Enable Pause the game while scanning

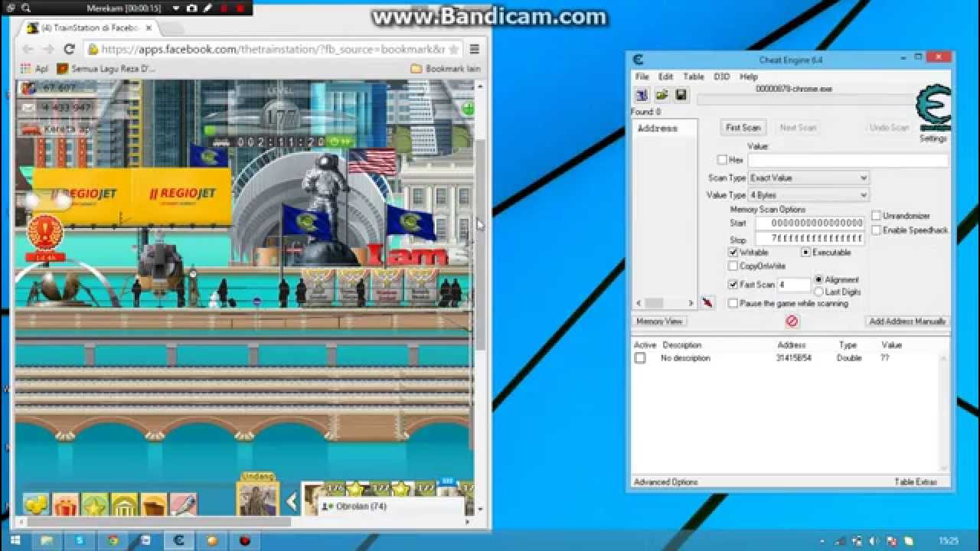tap(733, 304)
